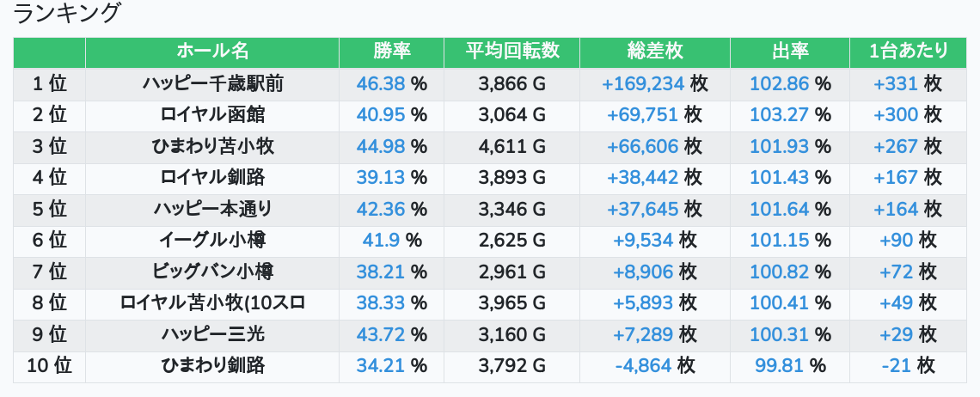Sort table by 平均回転数 header

(511, 52)
